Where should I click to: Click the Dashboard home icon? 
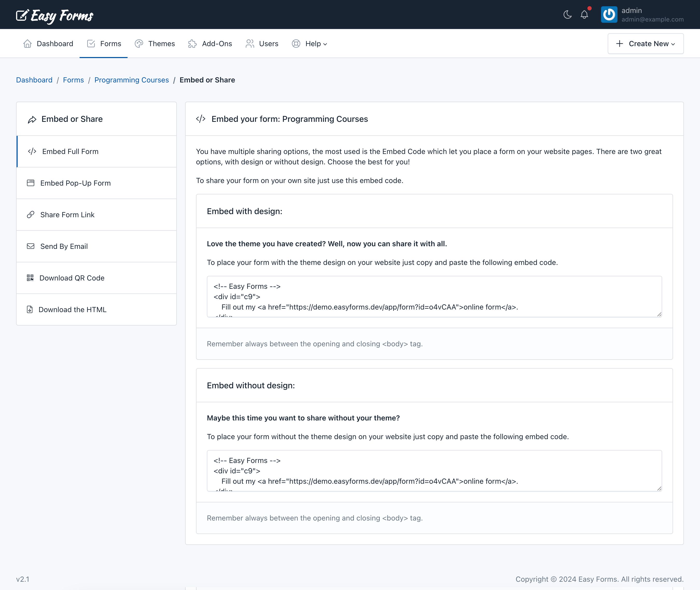tap(27, 44)
